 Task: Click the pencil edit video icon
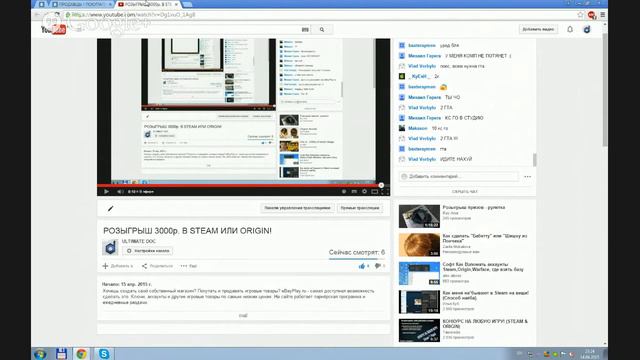click(110, 209)
